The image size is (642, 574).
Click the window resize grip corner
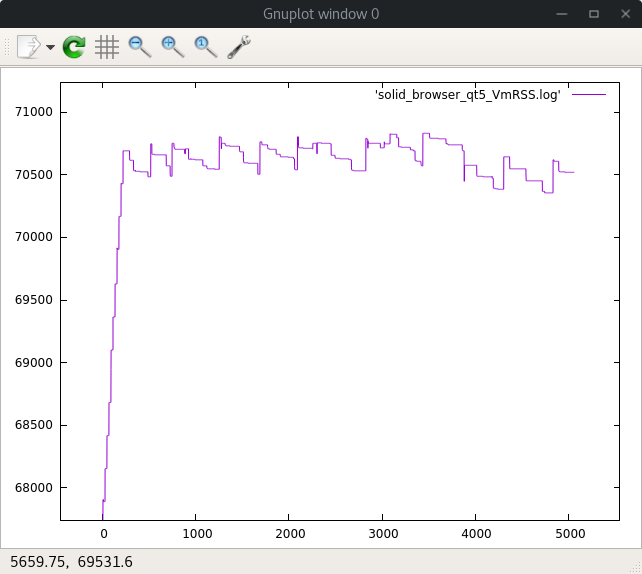[636, 568]
